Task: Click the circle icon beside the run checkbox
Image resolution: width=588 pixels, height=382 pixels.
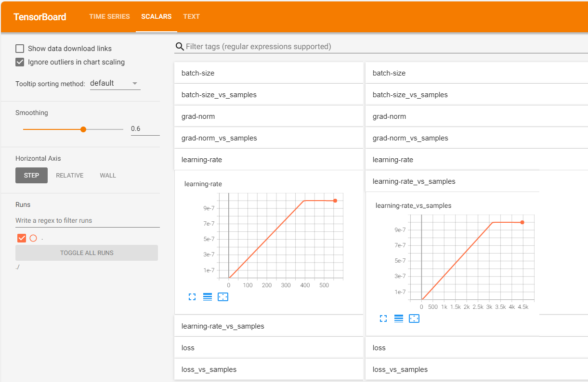Action: 33,238
